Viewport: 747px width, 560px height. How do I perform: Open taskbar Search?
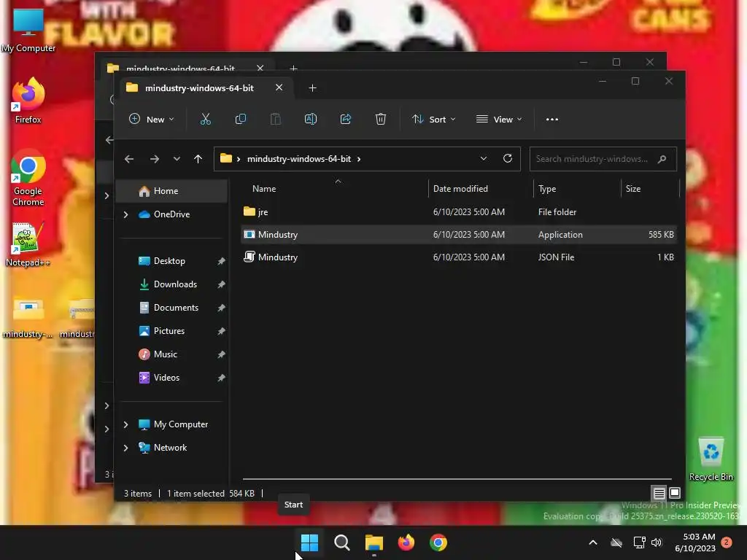(x=341, y=542)
